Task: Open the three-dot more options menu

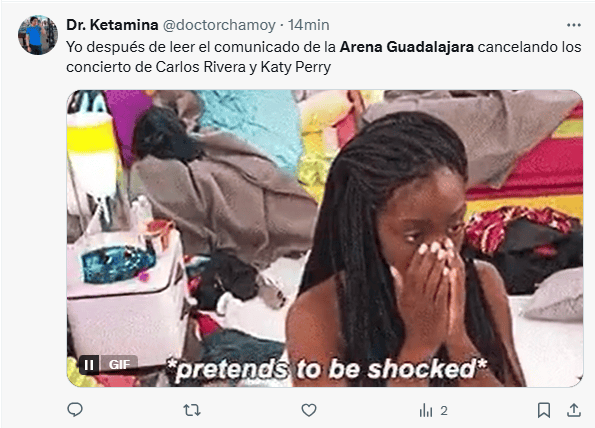Action: click(574, 25)
